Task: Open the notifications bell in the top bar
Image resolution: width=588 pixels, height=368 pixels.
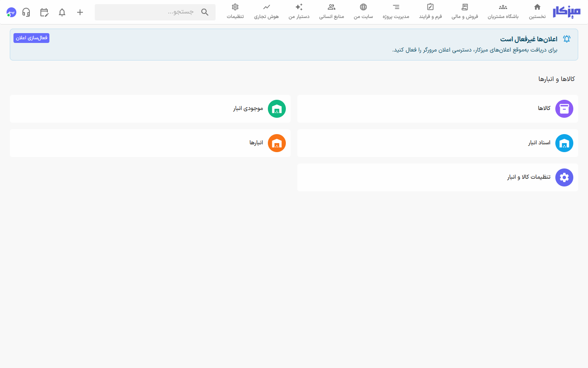Action: (x=62, y=12)
